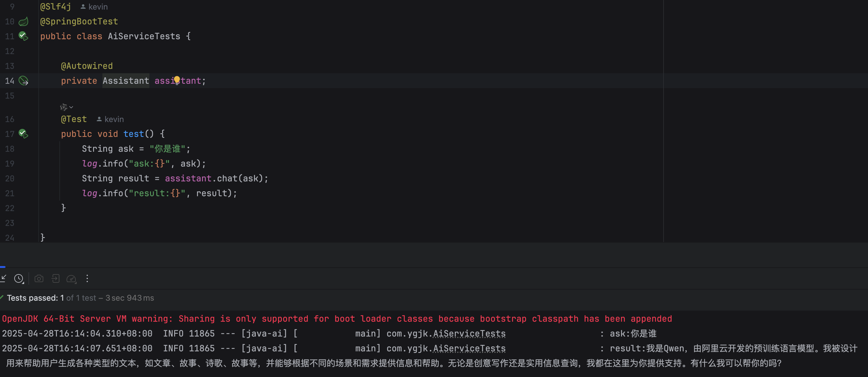Click the camera dump threads icon
The image size is (868, 377).
click(39, 279)
